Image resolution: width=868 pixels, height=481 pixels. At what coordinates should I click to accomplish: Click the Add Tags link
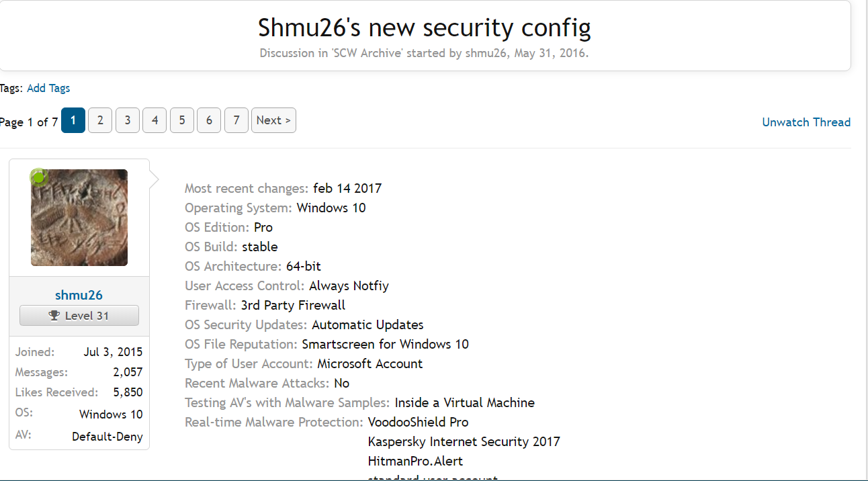coord(48,88)
